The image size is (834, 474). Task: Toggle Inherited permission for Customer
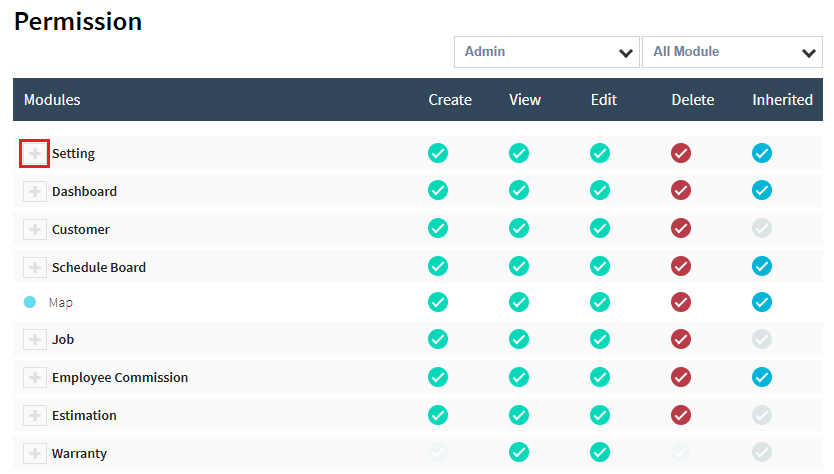click(x=762, y=229)
